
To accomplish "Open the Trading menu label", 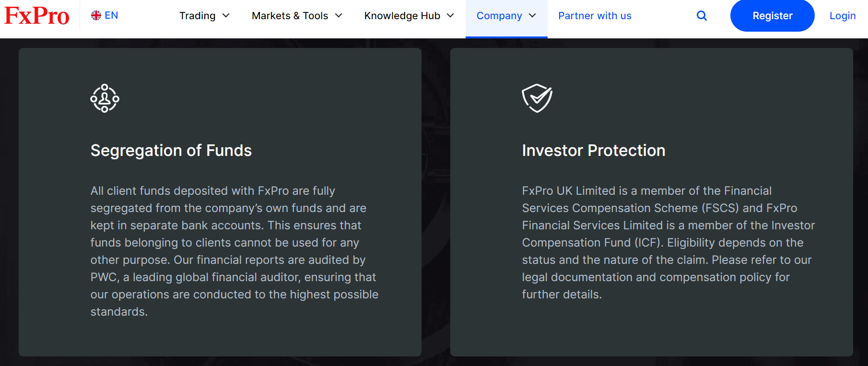I will (x=197, y=16).
